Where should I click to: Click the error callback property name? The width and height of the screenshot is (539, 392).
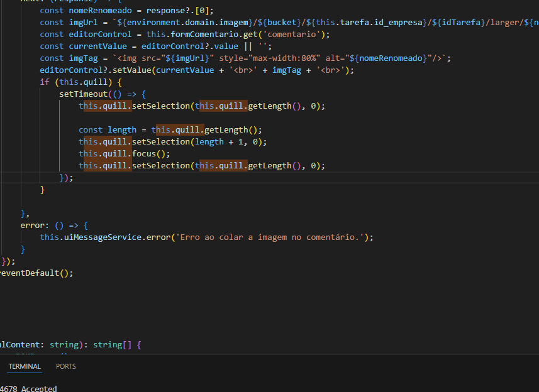(33, 226)
